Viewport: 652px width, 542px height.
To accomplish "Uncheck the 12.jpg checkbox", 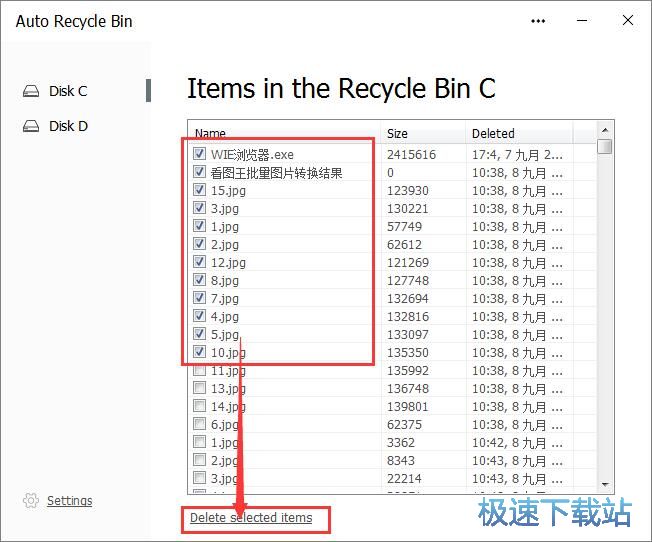I will tap(199, 262).
